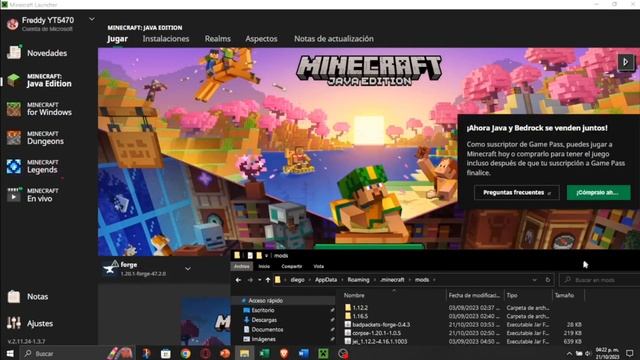Switch to the Instalaciones tab

coord(166,39)
